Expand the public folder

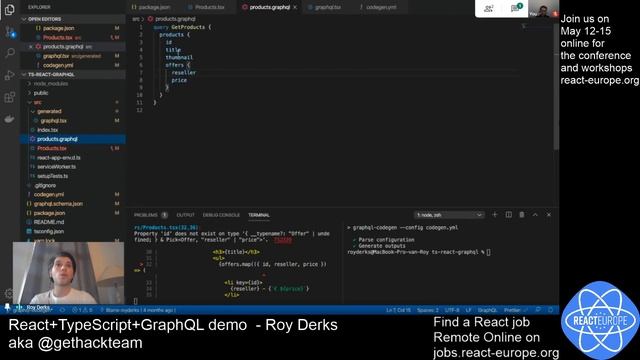pos(41,93)
